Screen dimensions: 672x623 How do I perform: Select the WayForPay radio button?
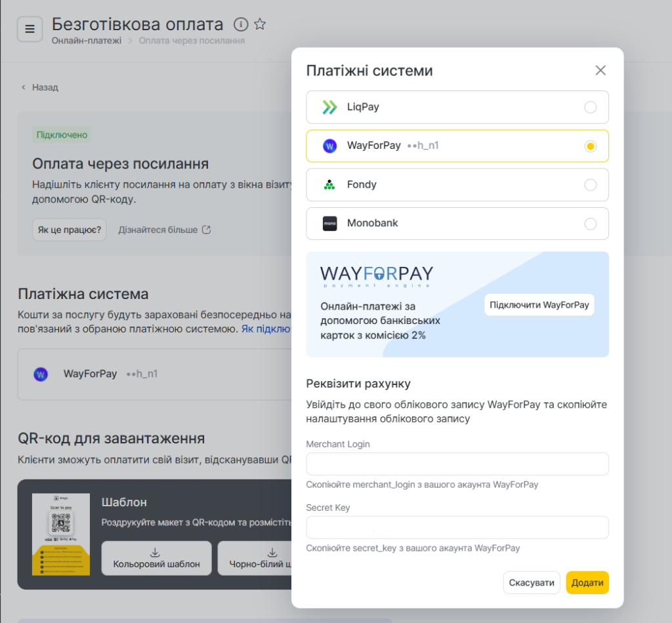click(x=590, y=146)
